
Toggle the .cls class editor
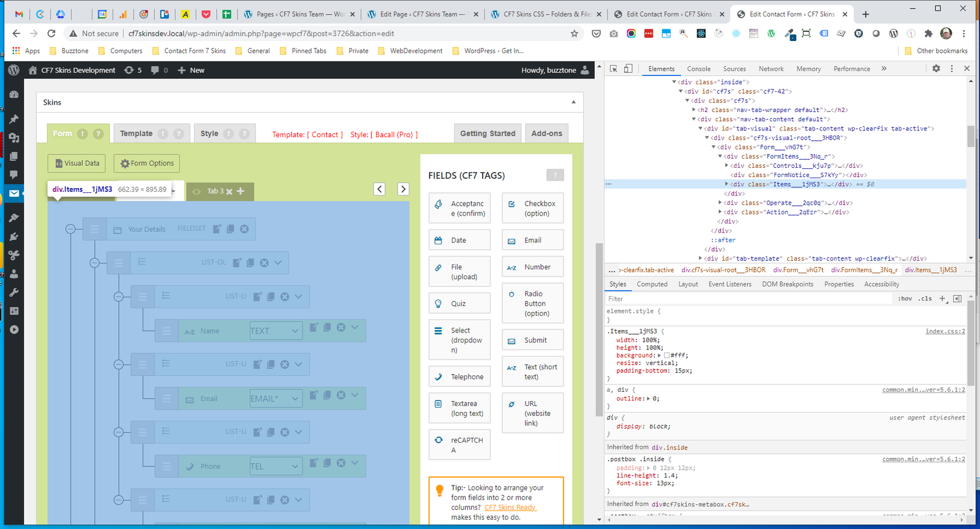pyautogui.click(x=925, y=299)
